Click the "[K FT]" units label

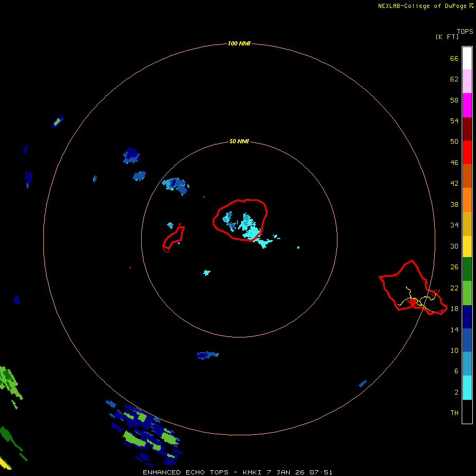click(x=447, y=36)
